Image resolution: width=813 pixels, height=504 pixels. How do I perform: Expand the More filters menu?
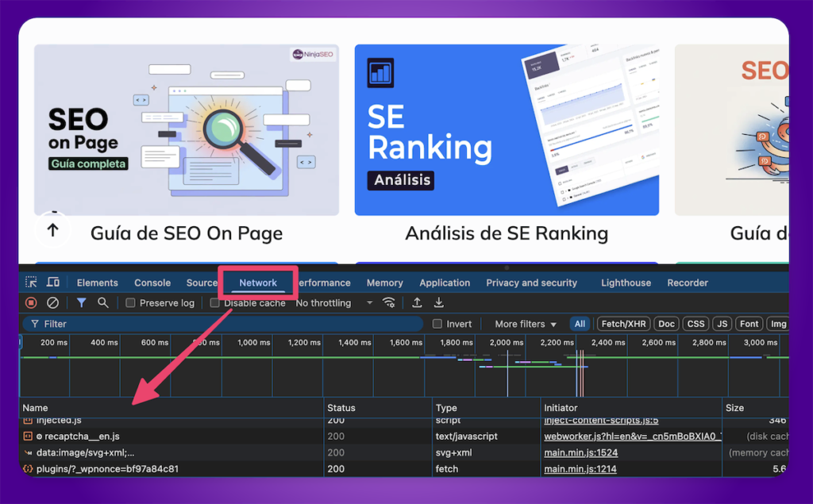(526, 324)
